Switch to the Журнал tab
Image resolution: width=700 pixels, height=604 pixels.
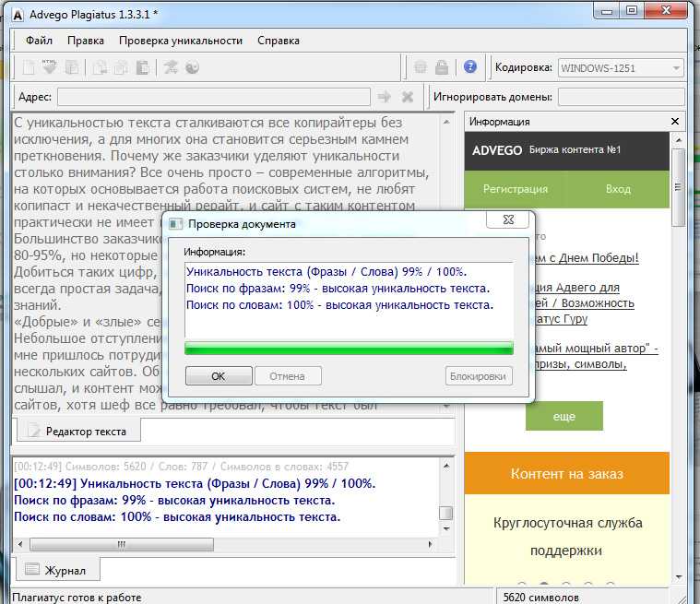[58, 570]
